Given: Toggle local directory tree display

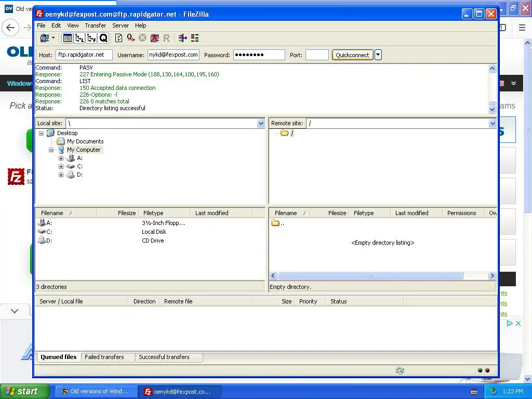Looking at the screenshot, I should click(79, 38).
